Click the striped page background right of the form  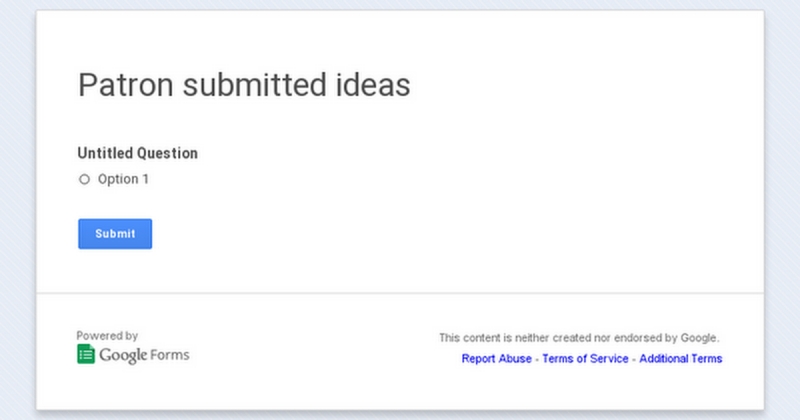tap(782, 200)
